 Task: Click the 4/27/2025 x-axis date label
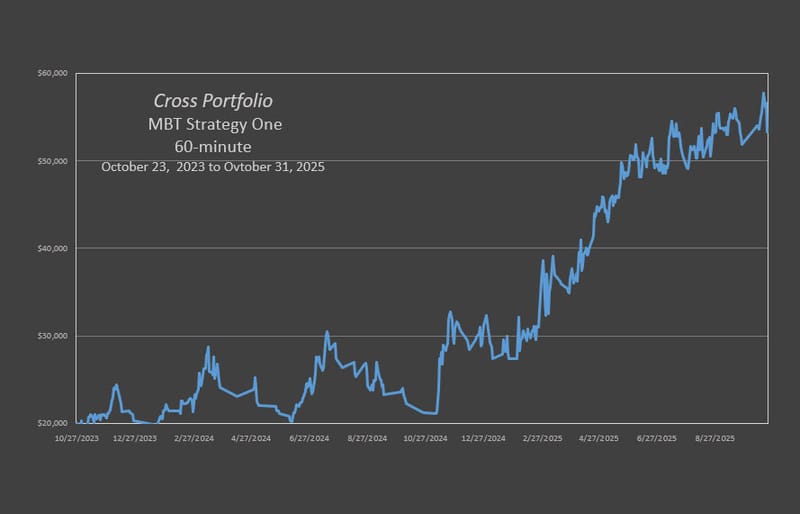[x=600, y=439]
